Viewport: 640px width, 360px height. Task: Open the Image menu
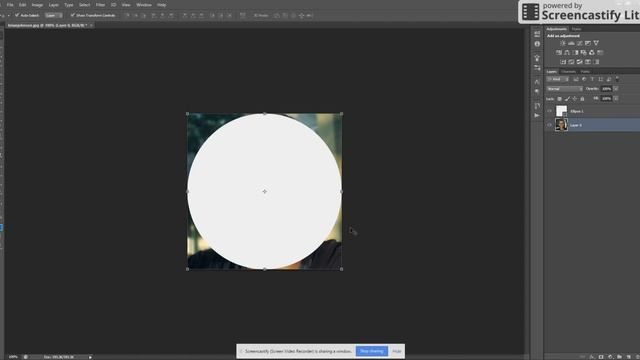point(37,5)
